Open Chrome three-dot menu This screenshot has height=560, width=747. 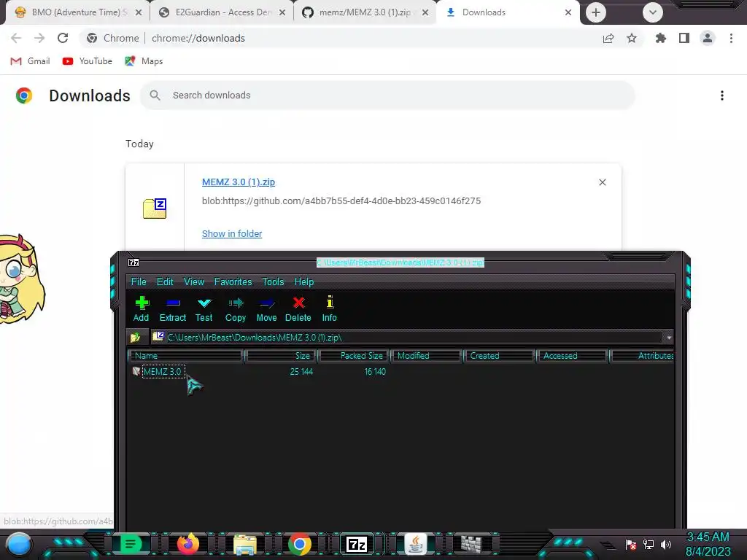click(731, 38)
